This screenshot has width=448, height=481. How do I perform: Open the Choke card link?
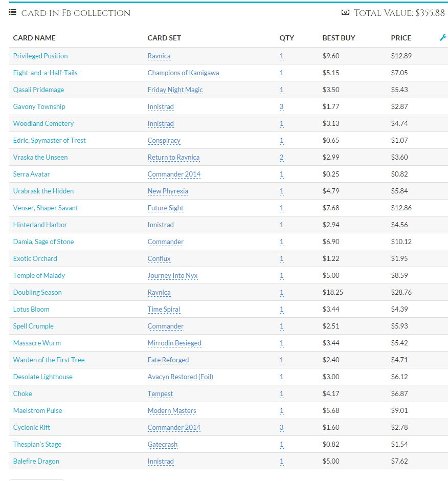[23, 393]
